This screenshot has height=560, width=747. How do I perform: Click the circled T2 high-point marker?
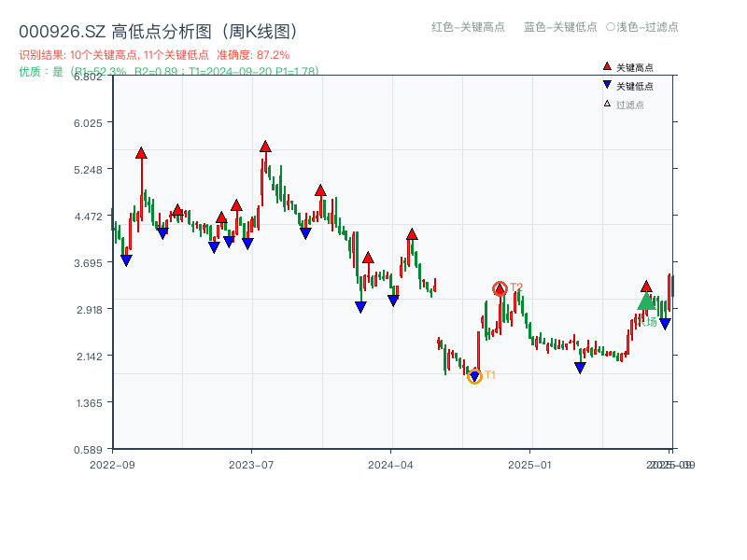point(500,288)
